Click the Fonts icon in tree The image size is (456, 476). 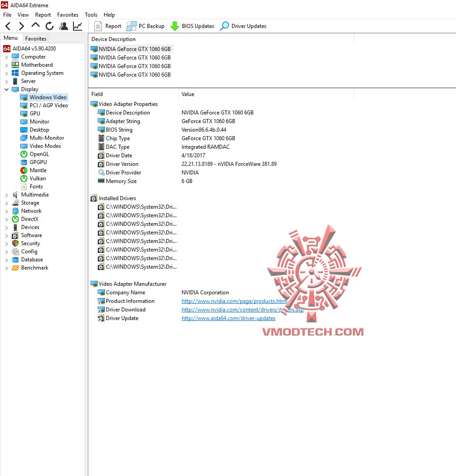24,187
